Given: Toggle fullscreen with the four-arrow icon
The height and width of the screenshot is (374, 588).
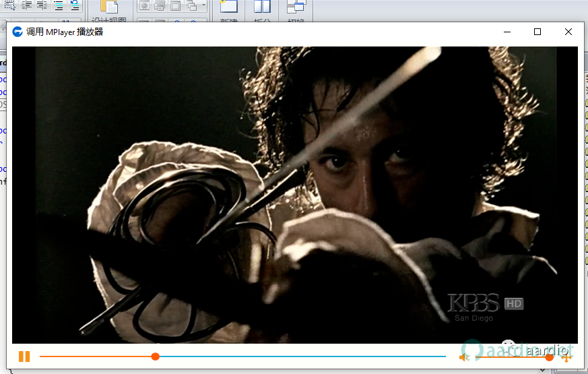Looking at the screenshot, I should pos(566,358).
